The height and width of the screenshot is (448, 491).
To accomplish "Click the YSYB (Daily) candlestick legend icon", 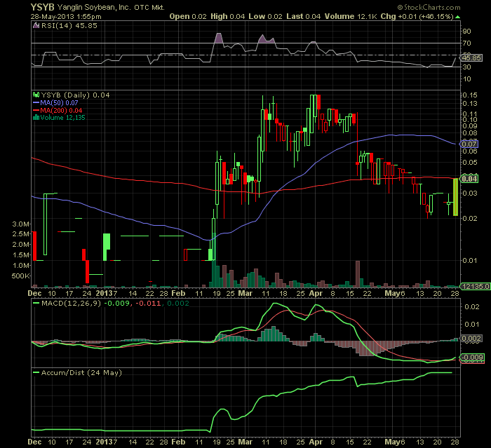I will (x=36, y=95).
